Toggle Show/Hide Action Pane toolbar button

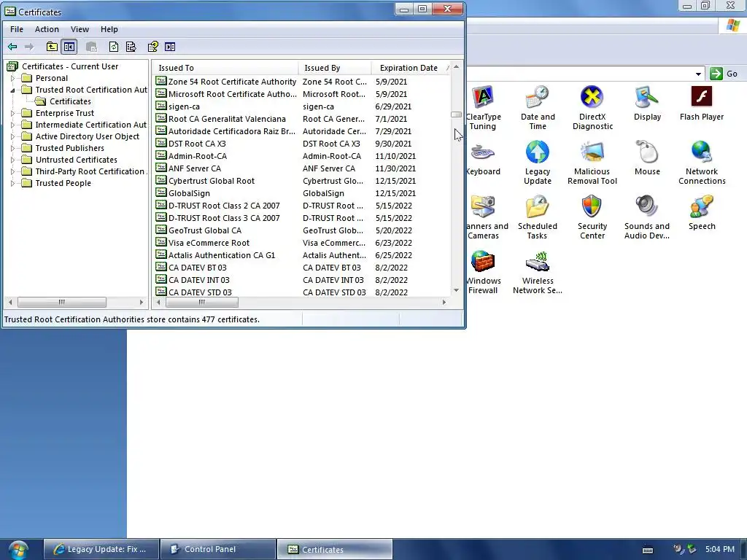tap(170, 47)
